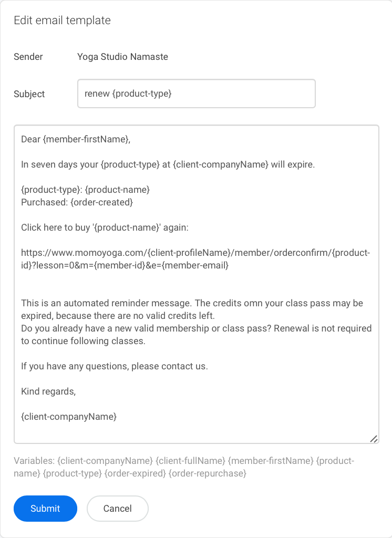Place cursor at 'If you have any questions'
The image size is (392, 538).
point(115,366)
